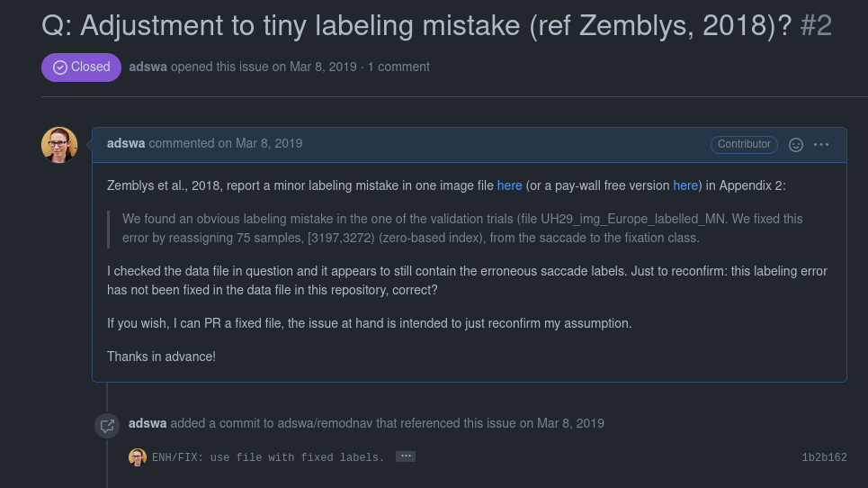Follow the pay-wall free version "here" link
This screenshot has height=488, width=868.
(685, 185)
